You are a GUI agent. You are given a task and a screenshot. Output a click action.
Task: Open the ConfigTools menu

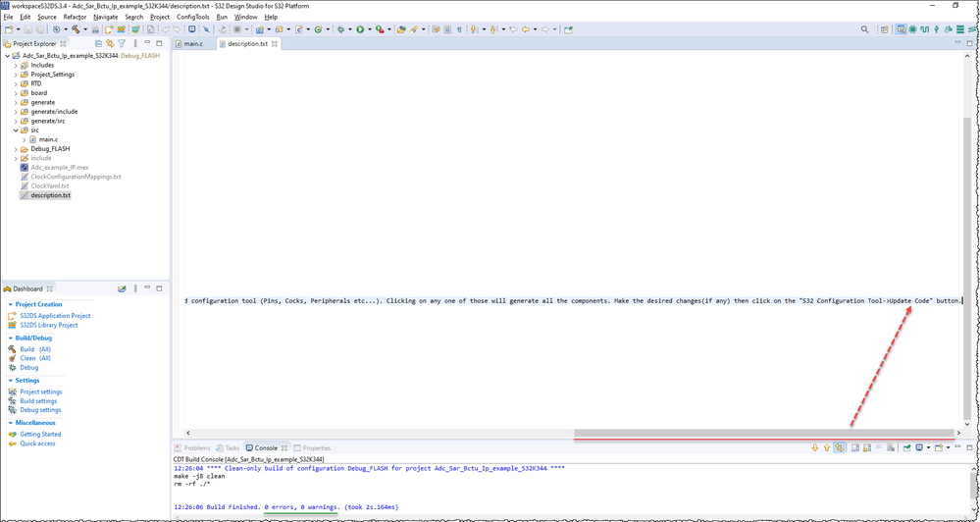pyautogui.click(x=192, y=17)
